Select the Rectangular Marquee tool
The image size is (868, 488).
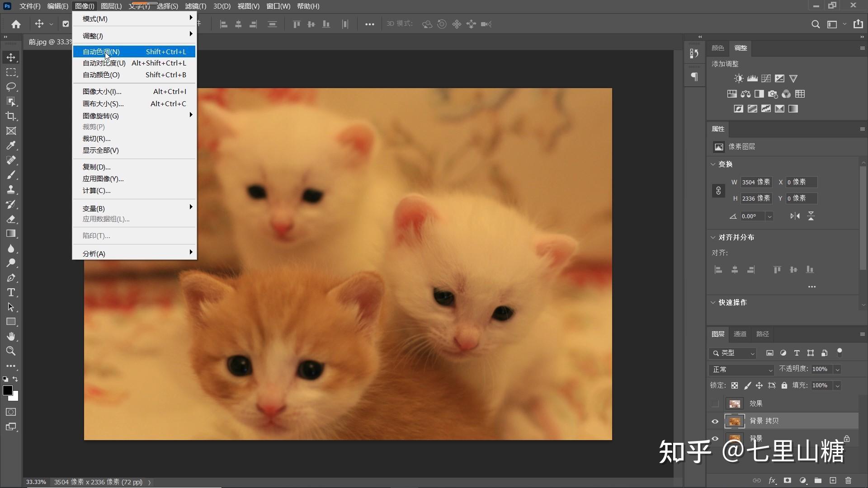click(x=11, y=72)
